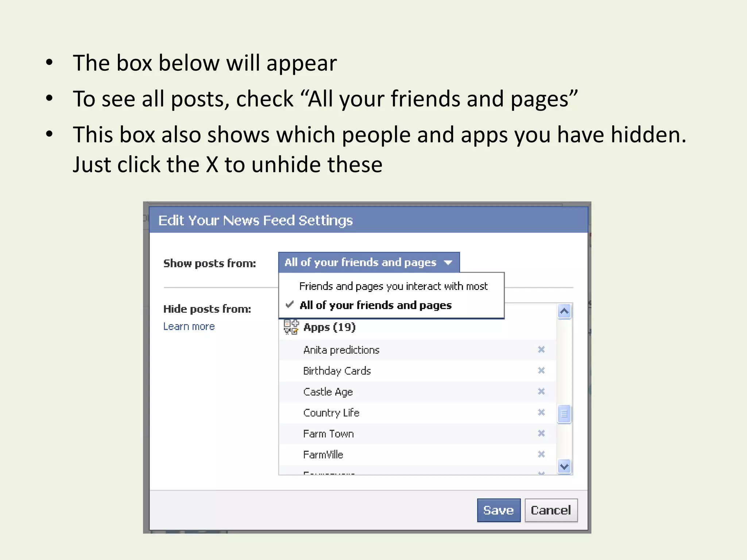
Task: Select the FarmVille entry
Action: [x=418, y=455]
